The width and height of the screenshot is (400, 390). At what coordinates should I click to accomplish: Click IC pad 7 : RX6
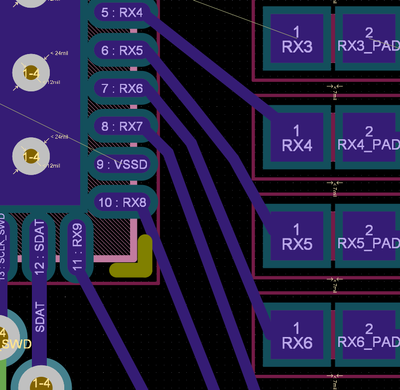pyautogui.click(x=122, y=89)
